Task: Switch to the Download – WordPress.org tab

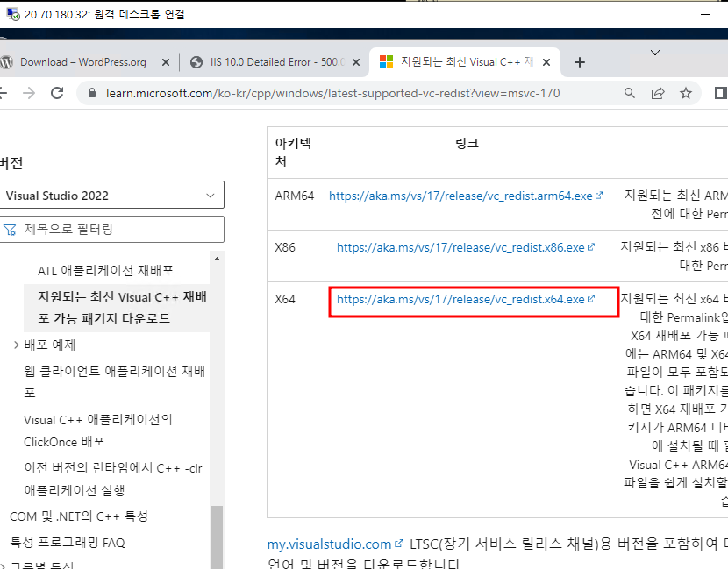Action: coord(82,62)
